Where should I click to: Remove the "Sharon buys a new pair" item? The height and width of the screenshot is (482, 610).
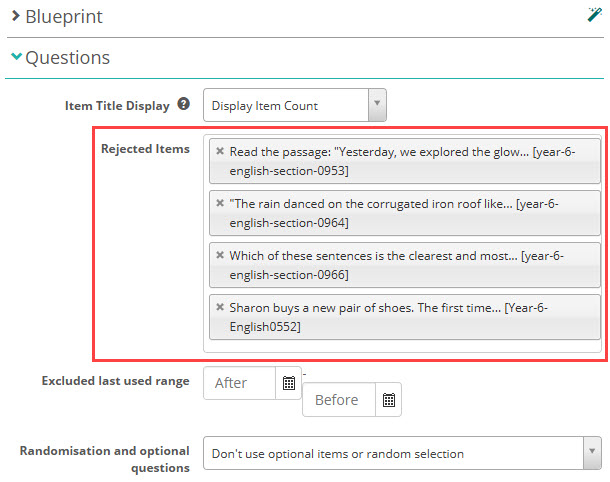(220, 307)
